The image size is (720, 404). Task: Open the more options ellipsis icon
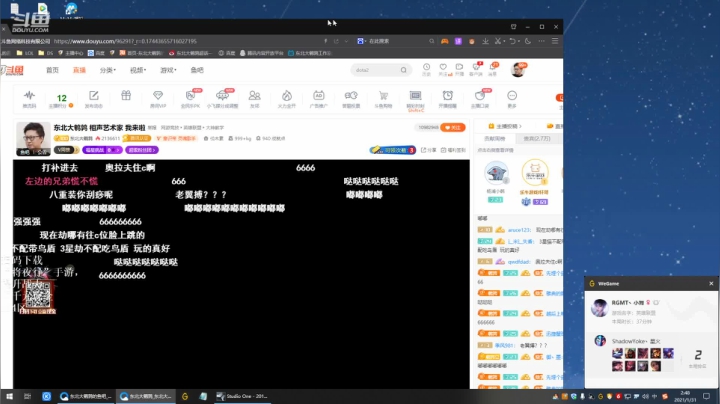(x=512, y=98)
